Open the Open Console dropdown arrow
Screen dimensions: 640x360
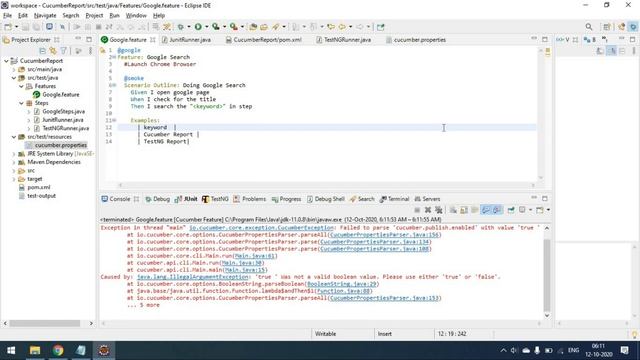548,210
